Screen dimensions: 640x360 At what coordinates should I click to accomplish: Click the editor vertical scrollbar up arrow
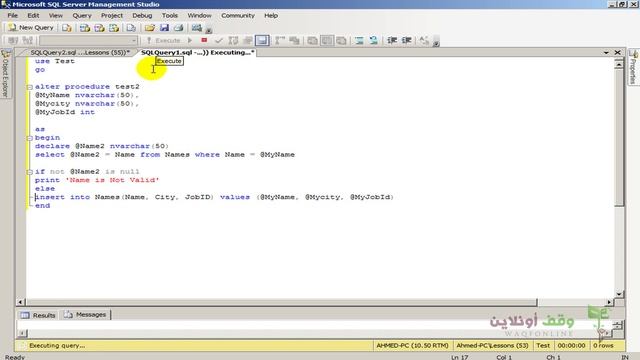619,64
